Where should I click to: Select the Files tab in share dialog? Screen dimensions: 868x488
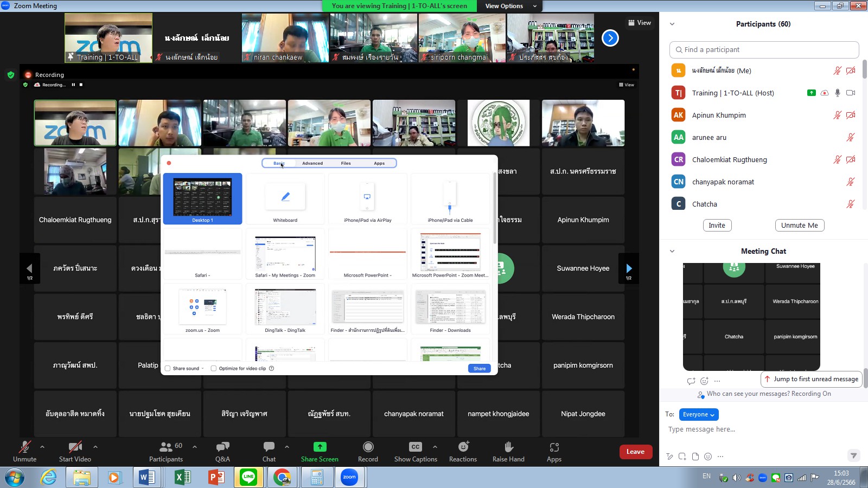(x=346, y=163)
